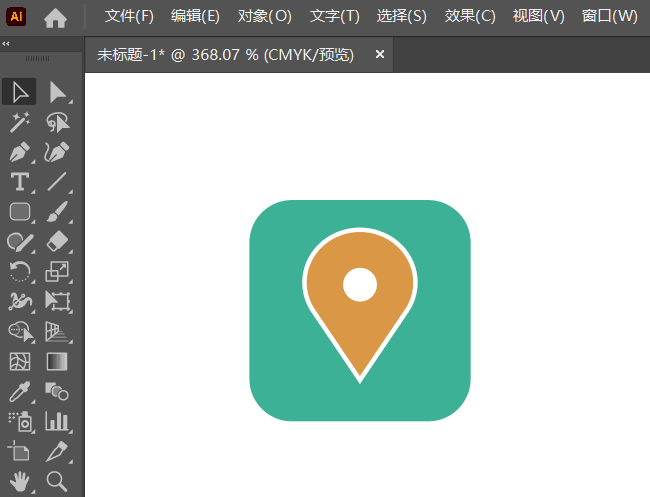
Task: Open the 编辑(E) menu
Action: coord(195,17)
